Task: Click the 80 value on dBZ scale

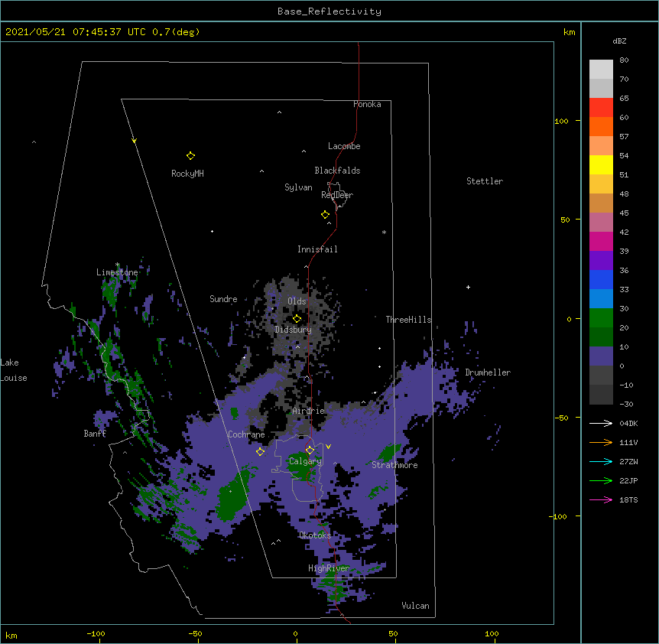Action: [624, 60]
